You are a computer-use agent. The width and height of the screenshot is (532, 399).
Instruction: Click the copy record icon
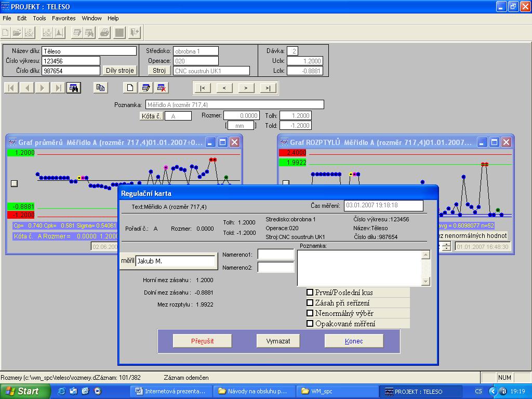[100, 88]
